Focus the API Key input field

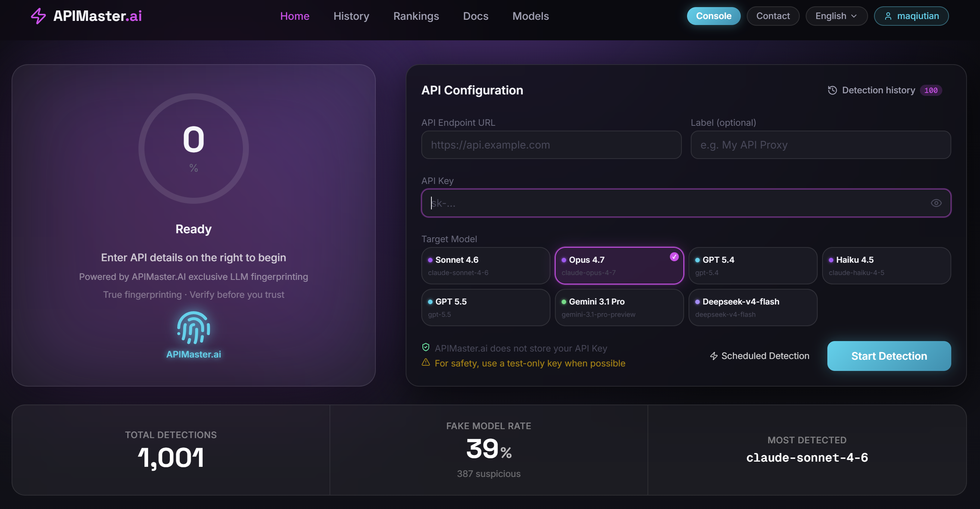click(686, 203)
